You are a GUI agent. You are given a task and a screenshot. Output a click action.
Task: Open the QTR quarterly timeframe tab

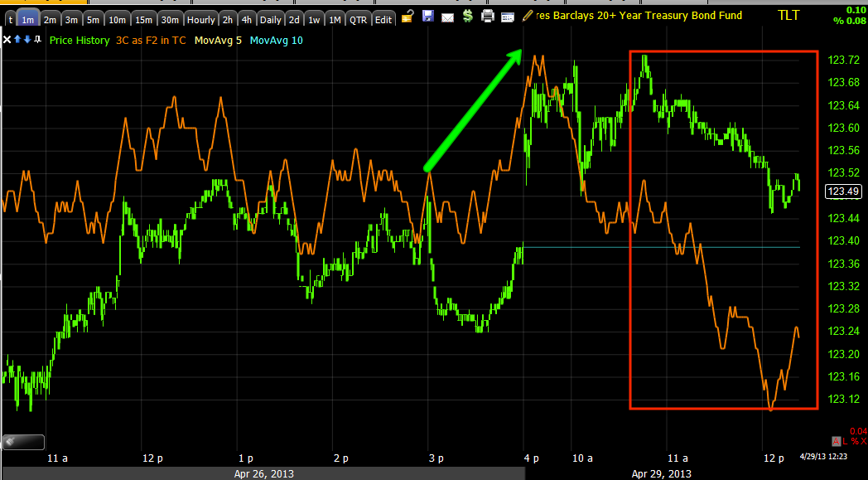[x=358, y=19]
